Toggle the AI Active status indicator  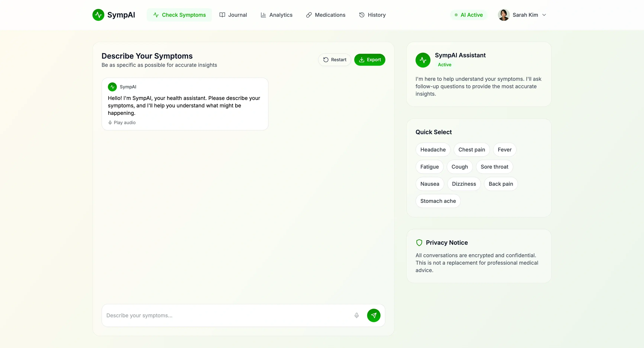pos(468,15)
